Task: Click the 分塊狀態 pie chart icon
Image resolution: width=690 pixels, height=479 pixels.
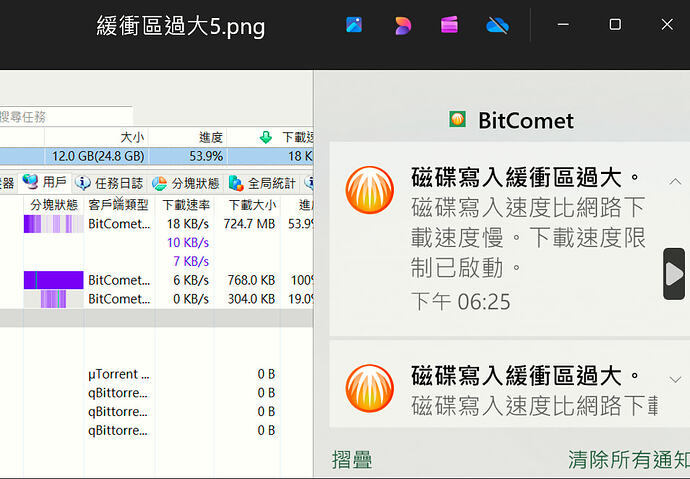Action: (x=159, y=183)
